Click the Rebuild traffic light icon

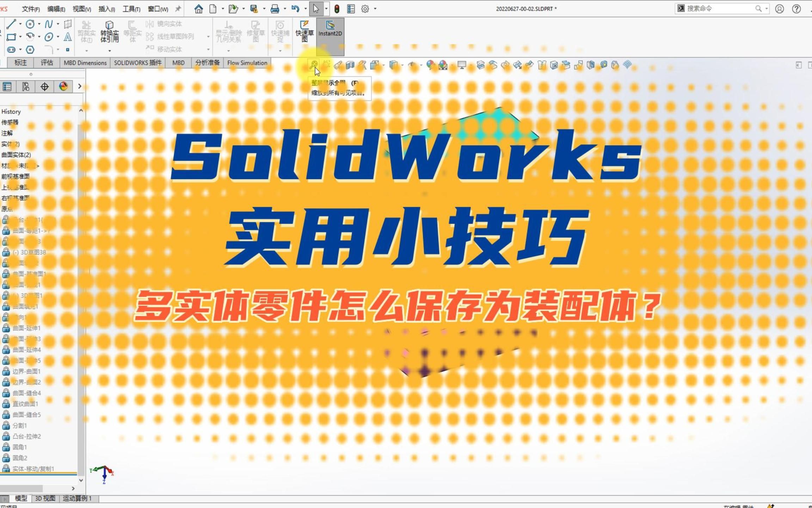337,9
